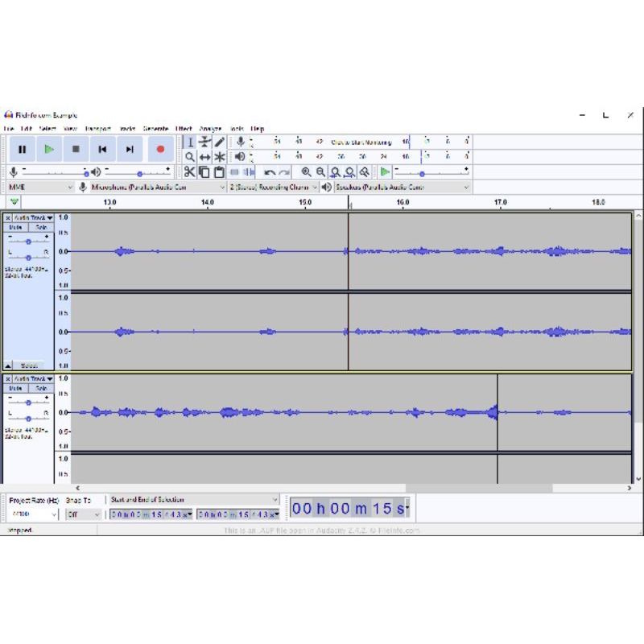Click the Trim audio icon
This screenshot has width=644, height=644.
pos(234,171)
